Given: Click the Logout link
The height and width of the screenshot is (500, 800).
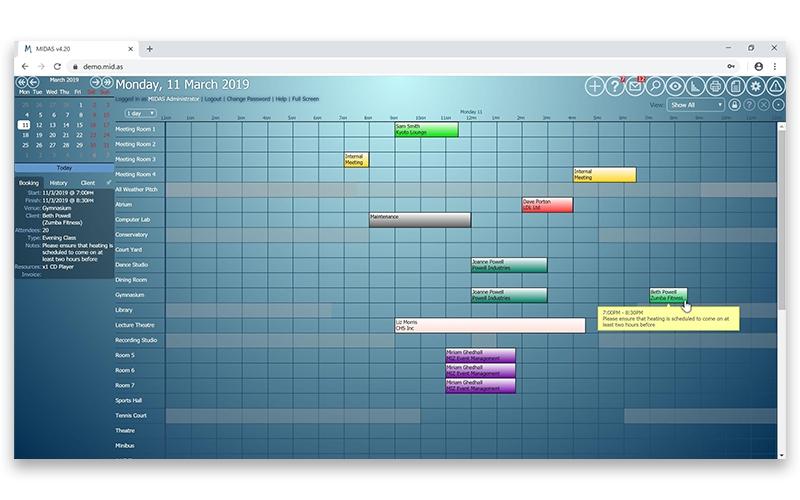Looking at the screenshot, I should tap(213, 99).
